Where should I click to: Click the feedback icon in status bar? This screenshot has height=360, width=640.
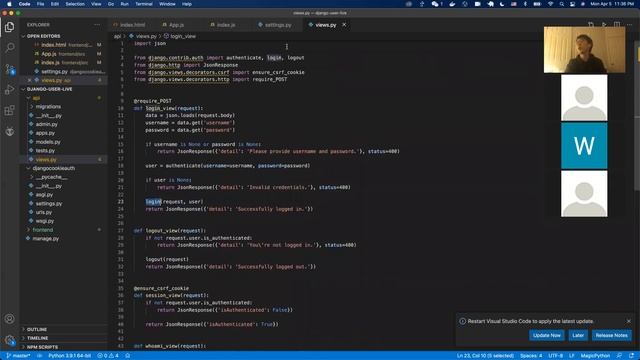[619, 356]
